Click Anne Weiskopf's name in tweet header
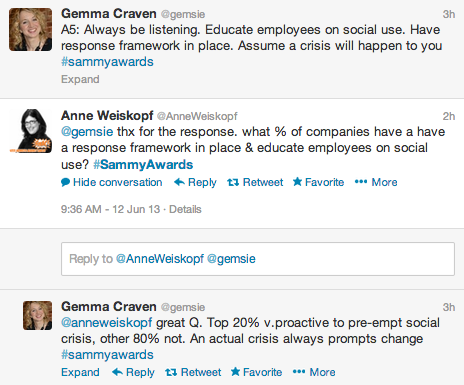Viewport: 464px width, 385px height. pyautogui.click(x=107, y=116)
